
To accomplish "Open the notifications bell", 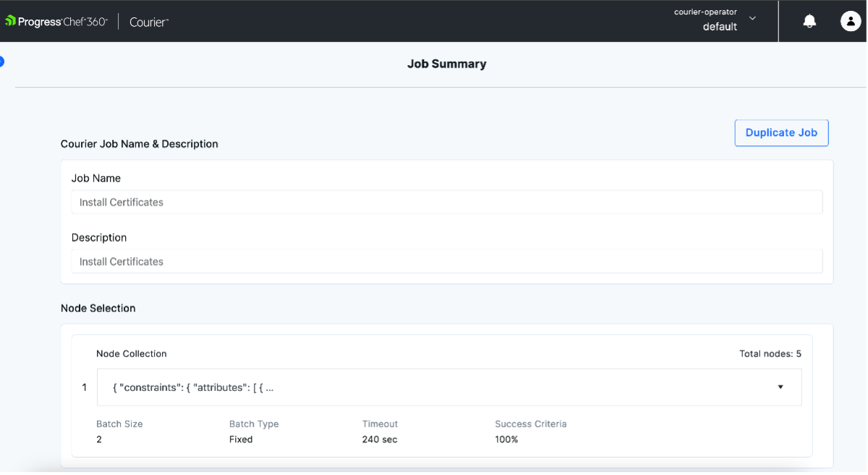I will point(809,22).
